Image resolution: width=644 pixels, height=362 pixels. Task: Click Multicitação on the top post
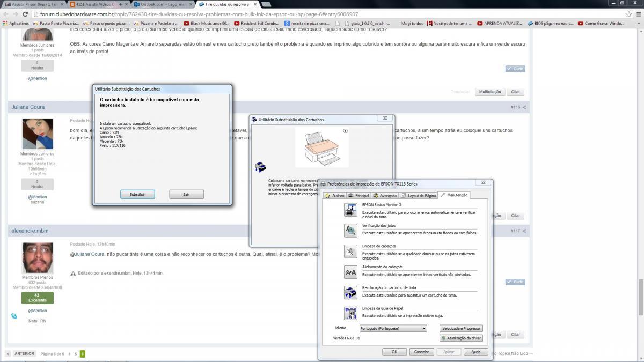490,92
